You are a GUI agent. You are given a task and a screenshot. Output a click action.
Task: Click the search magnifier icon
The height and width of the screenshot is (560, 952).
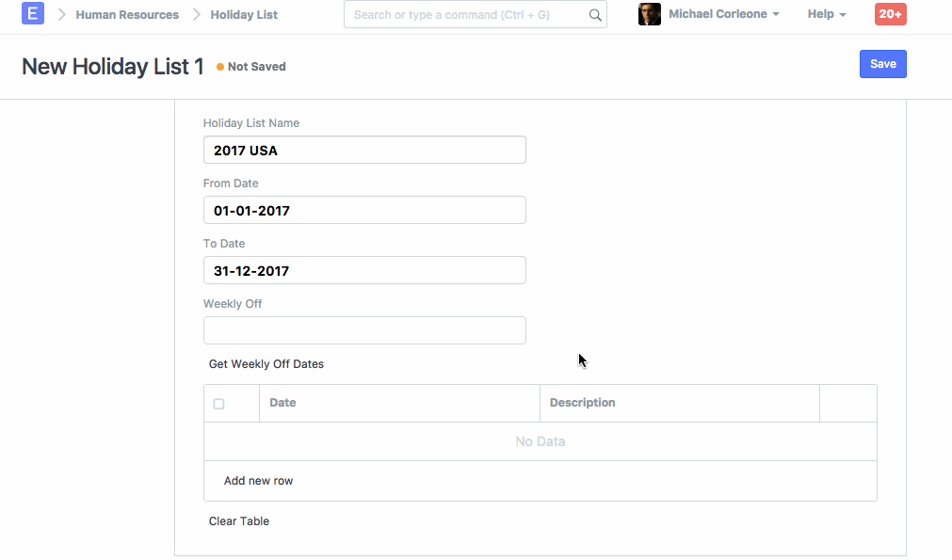click(x=595, y=15)
